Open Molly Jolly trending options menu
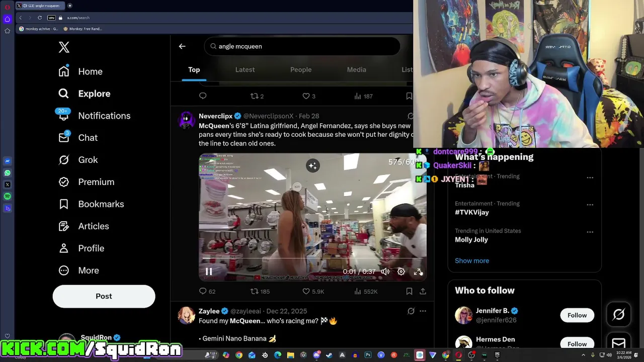 point(590,232)
